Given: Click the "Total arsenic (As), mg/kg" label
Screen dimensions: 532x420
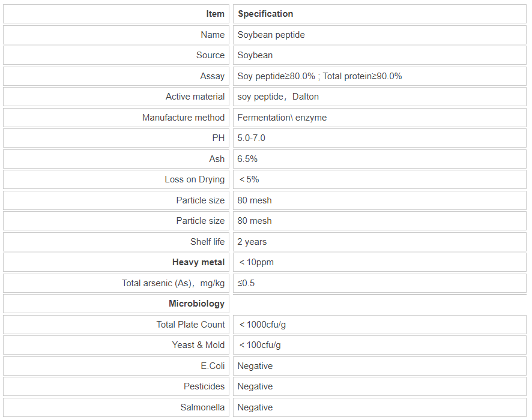Looking at the screenshot, I should (x=173, y=283).
